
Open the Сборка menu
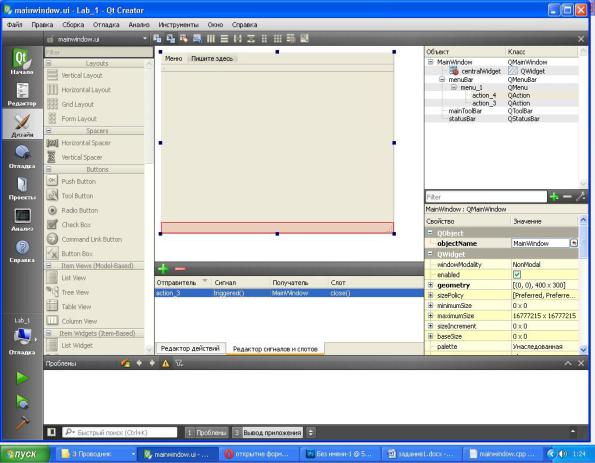pyautogui.click(x=73, y=25)
